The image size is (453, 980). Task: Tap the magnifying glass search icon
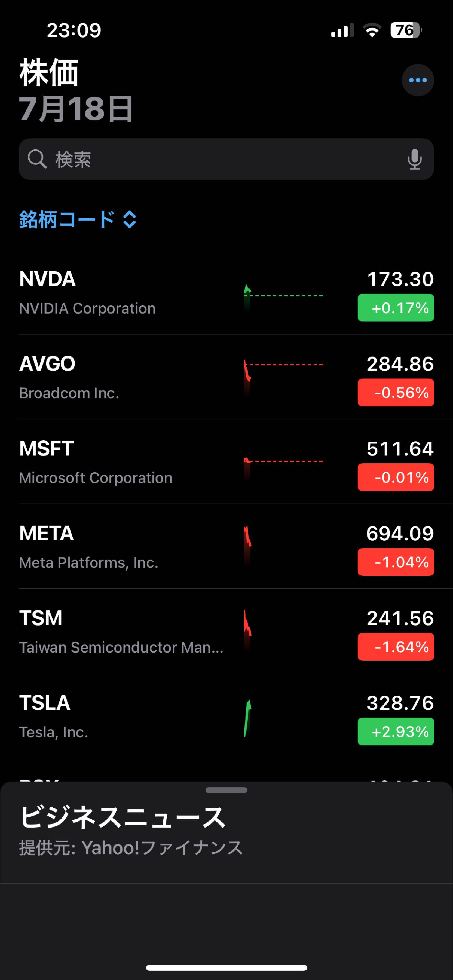tap(37, 159)
